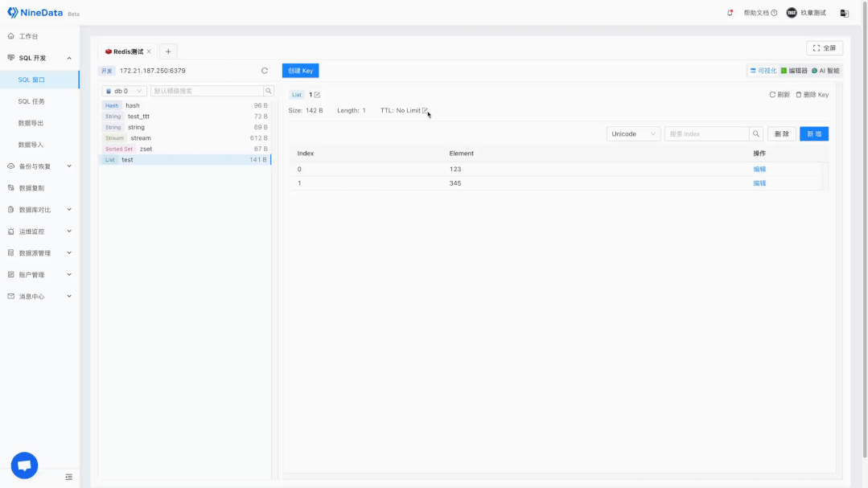
Task: Click the trash icon on 删除 Key
Action: (798, 94)
